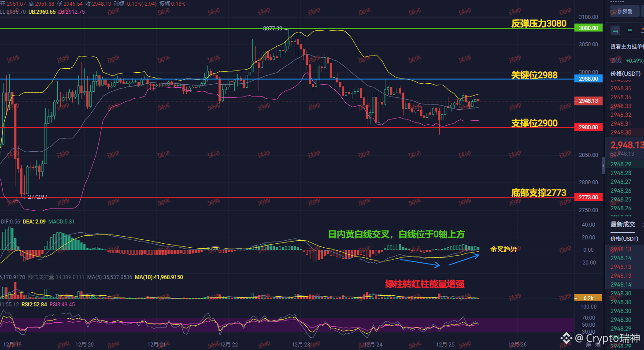
Task: Click the 2772.97 low marker label
Action: coord(37,197)
